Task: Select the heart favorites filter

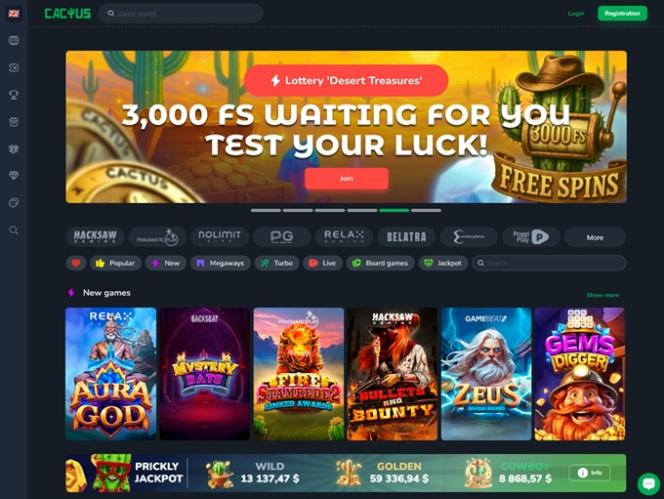Action: pos(76,263)
